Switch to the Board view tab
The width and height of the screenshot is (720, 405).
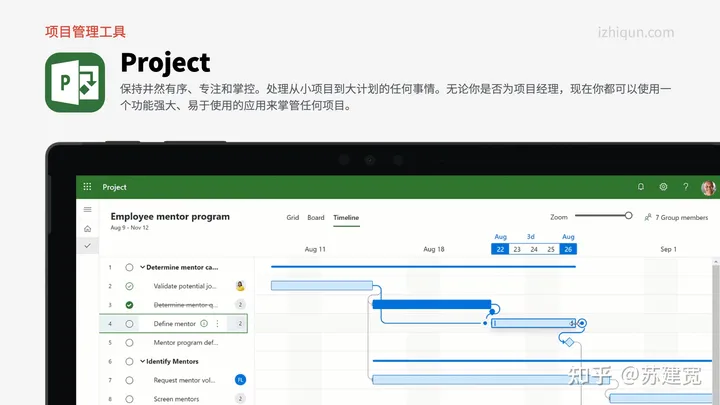tap(316, 217)
